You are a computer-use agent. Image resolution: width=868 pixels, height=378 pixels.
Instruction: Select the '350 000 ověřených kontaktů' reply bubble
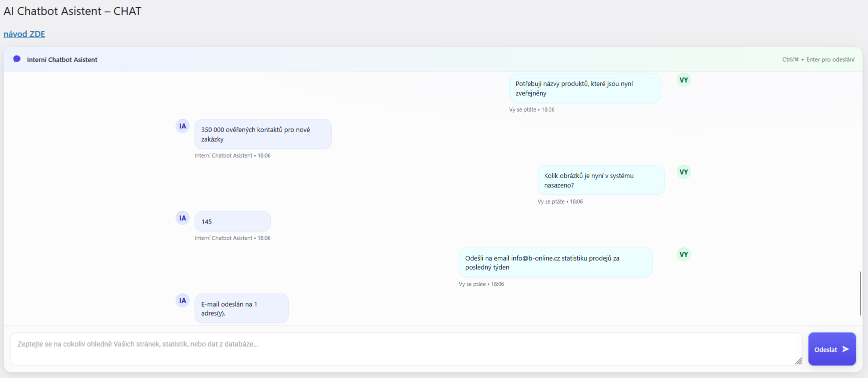click(x=263, y=134)
